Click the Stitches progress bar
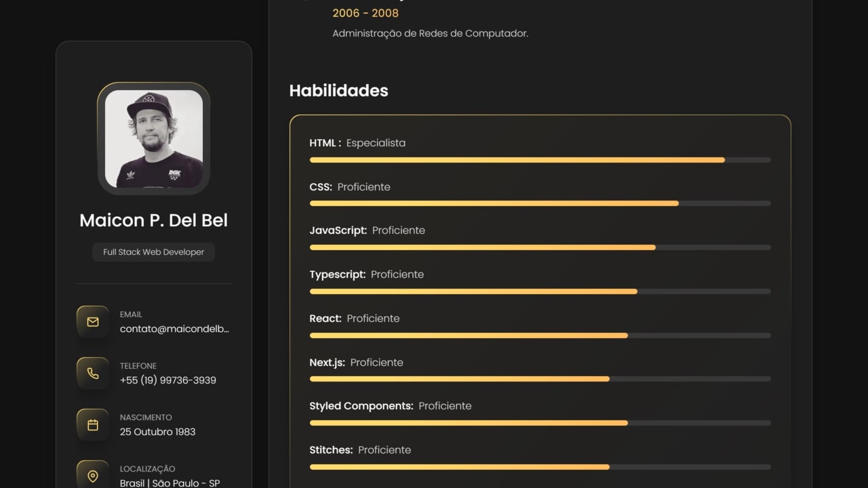The height and width of the screenshot is (488, 868). (x=540, y=467)
